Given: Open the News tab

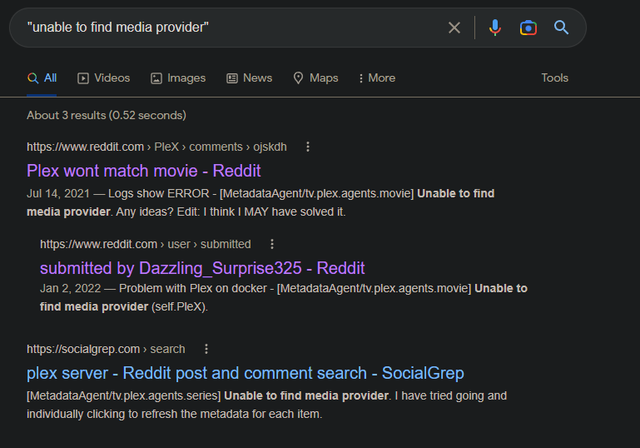Looking at the screenshot, I should (249, 78).
